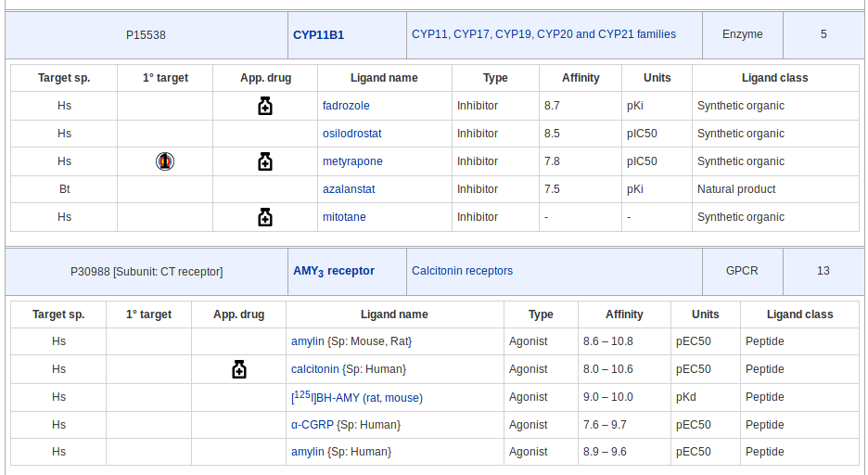
Task: Click the approved drug icon for metyrapone
Action: click(x=265, y=161)
